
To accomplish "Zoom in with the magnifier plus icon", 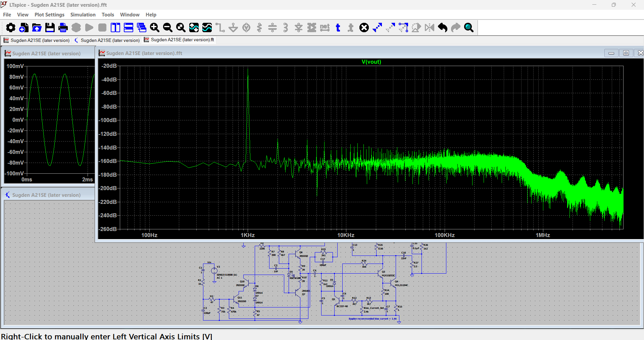I will [x=155, y=27].
